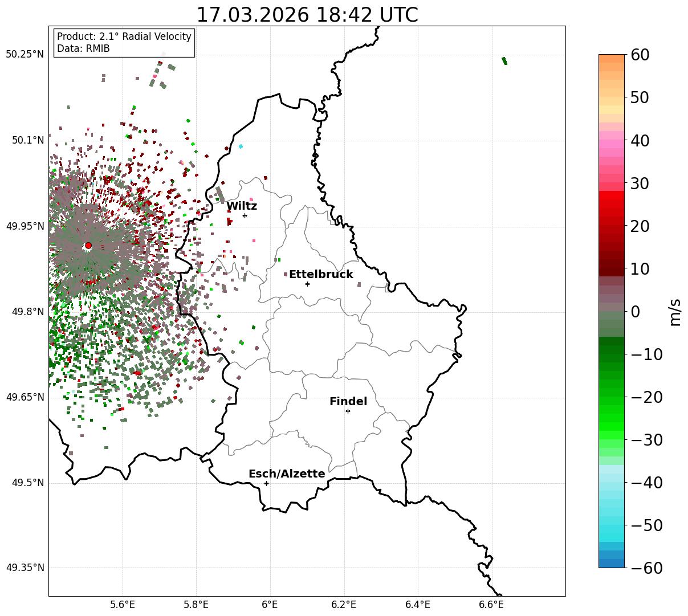Image resolution: width=688 pixels, height=616 pixels.
Task: Click the colorbar label 0
Action: click(634, 311)
